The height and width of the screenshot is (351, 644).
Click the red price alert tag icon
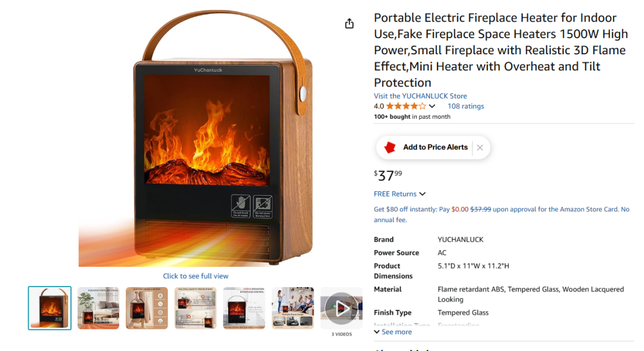coord(390,147)
